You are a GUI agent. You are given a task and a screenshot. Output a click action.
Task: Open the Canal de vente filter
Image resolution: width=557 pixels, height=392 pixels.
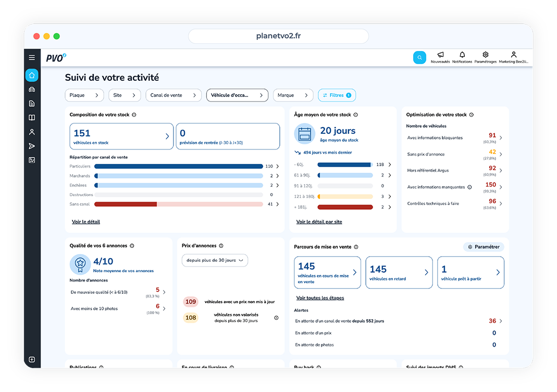coord(174,95)
